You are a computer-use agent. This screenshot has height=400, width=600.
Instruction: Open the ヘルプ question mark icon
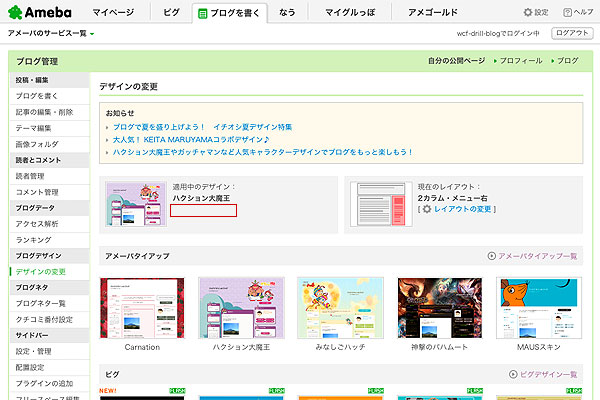[567, 12]
